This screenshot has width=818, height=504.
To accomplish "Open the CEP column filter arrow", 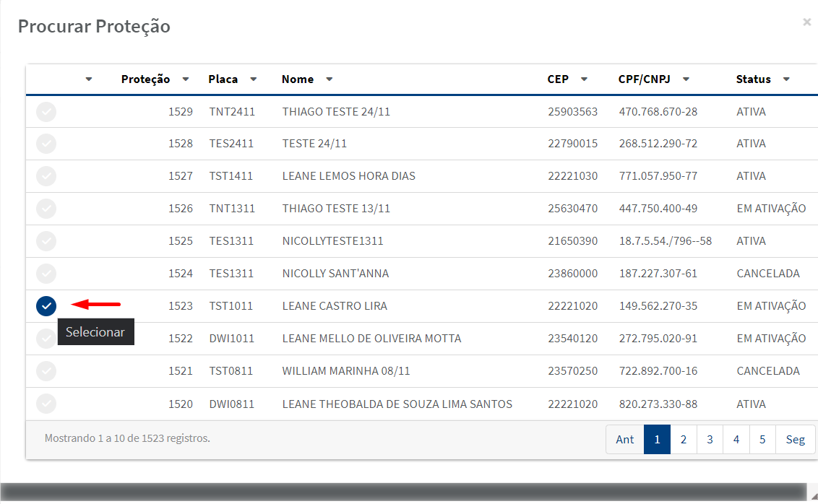I will coord(585,79).
